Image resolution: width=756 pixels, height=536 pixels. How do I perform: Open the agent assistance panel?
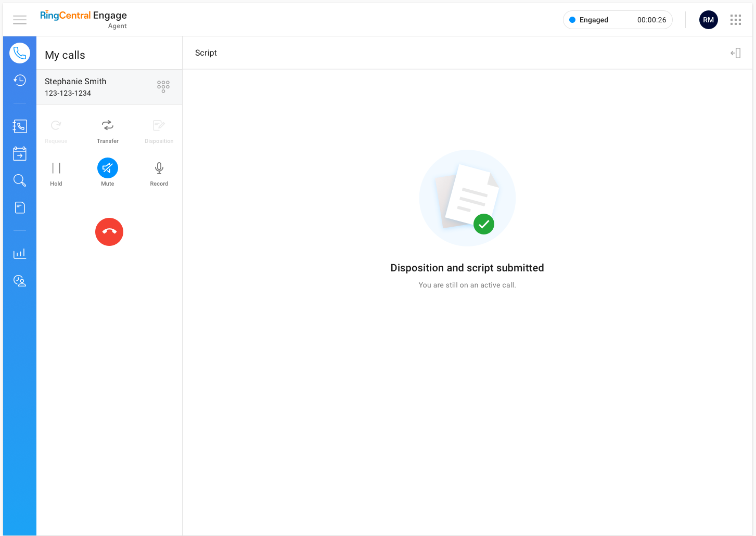coord(19,280)
